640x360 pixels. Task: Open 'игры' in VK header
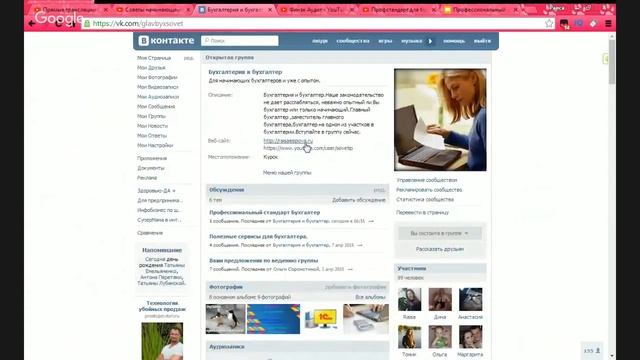tap(385, 41)
